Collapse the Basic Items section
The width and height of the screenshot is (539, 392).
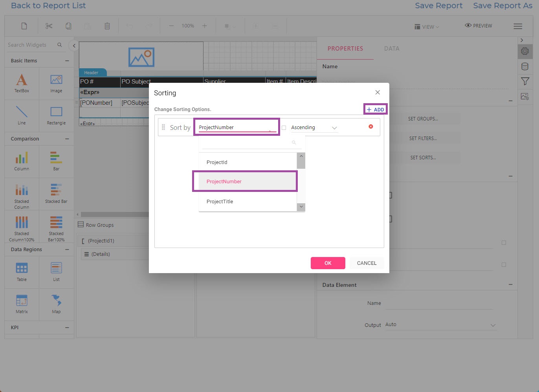(67, 61)
